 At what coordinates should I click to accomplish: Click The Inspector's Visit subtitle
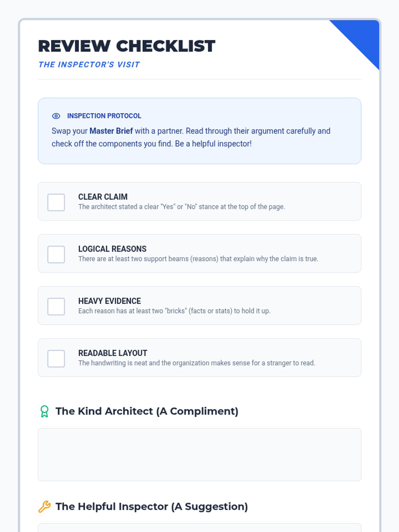(89, 65)
